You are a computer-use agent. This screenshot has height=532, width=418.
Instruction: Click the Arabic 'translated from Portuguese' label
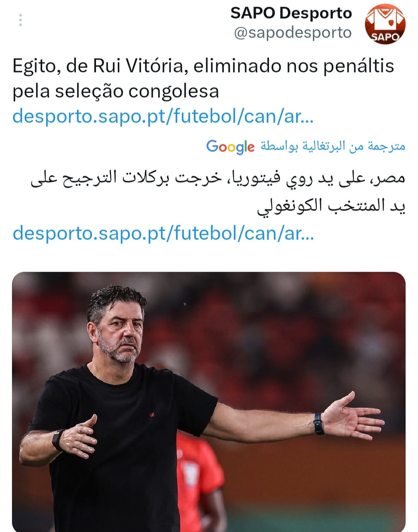[332, 146]
